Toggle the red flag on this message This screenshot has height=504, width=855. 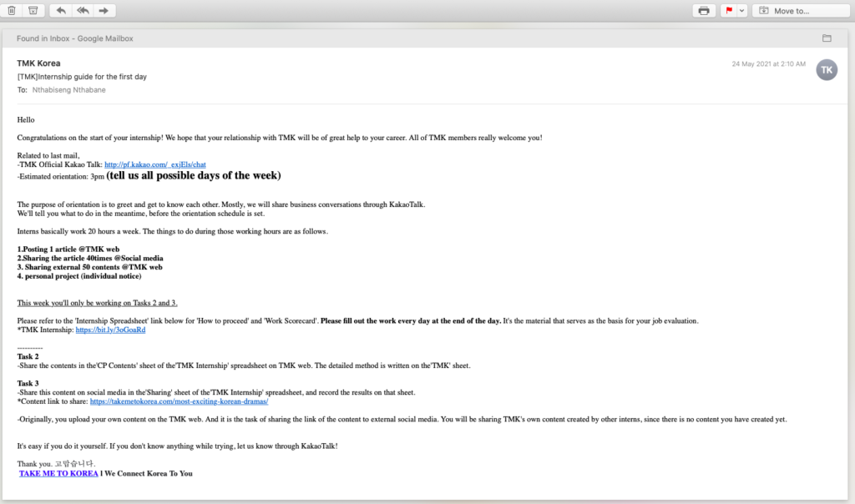pos(729,10)
